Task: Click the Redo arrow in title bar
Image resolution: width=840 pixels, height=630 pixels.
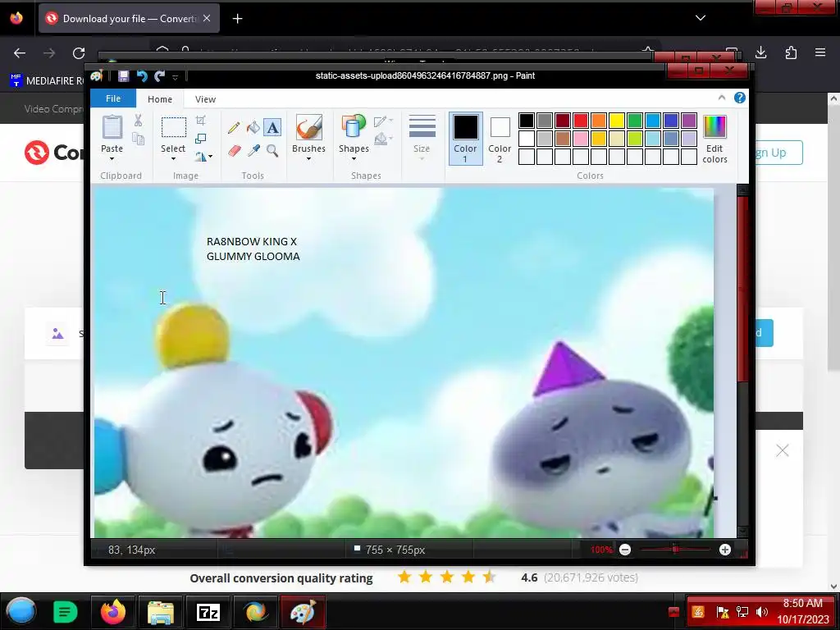Action: click(x=160, y=76)
